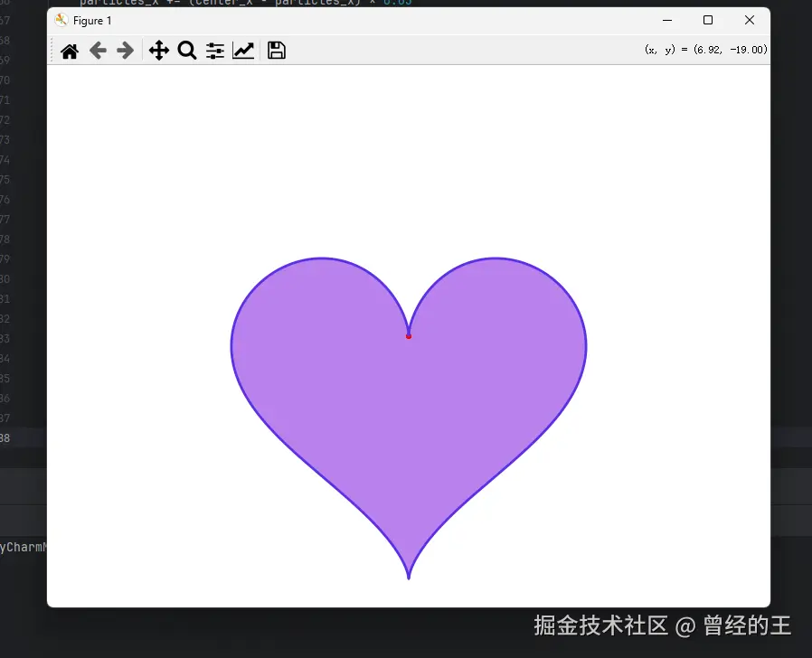The height and width of the screenshot is (658, 812).
Task: Go back to the previous plot view
Action: [98, 51]
